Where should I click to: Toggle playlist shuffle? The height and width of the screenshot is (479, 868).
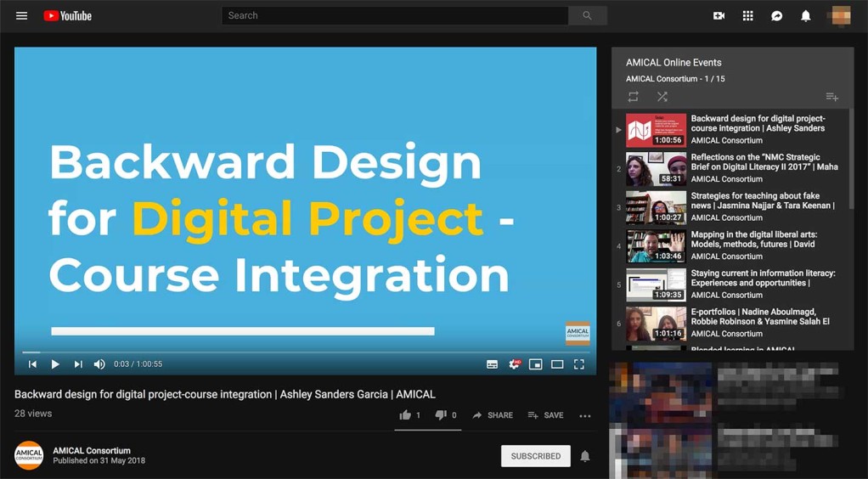point(662,97)
